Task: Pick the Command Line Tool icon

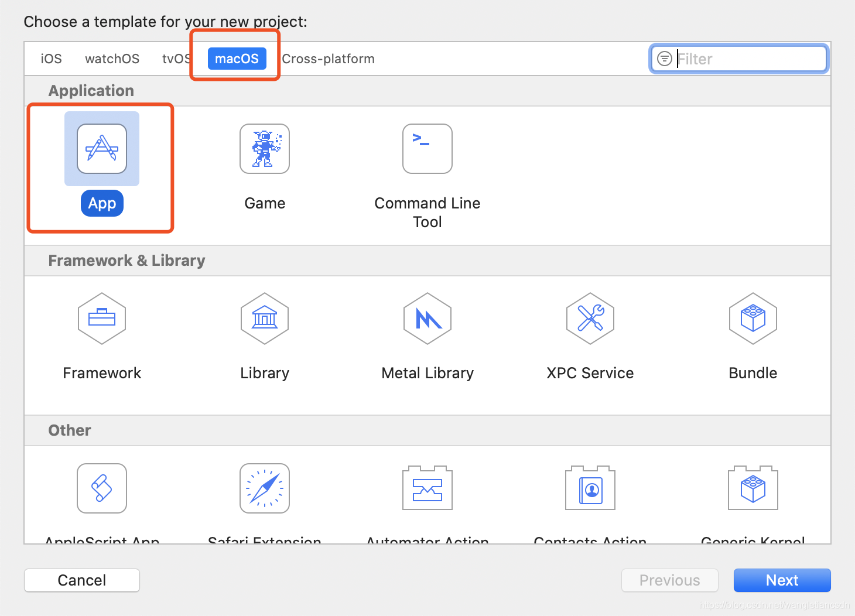Action: 427,149
